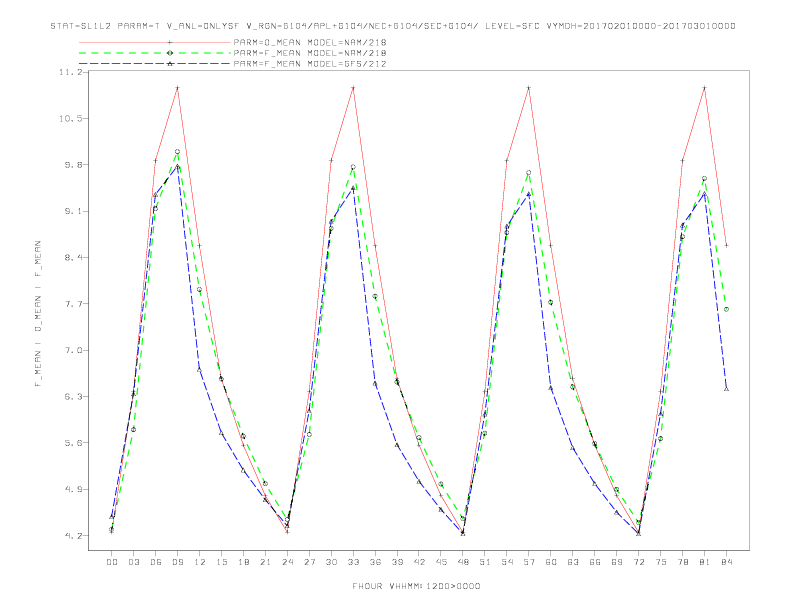Click the x-axis tick label 18
The width and height of the screenshot is (792, 612).
(x=243, y=562)
